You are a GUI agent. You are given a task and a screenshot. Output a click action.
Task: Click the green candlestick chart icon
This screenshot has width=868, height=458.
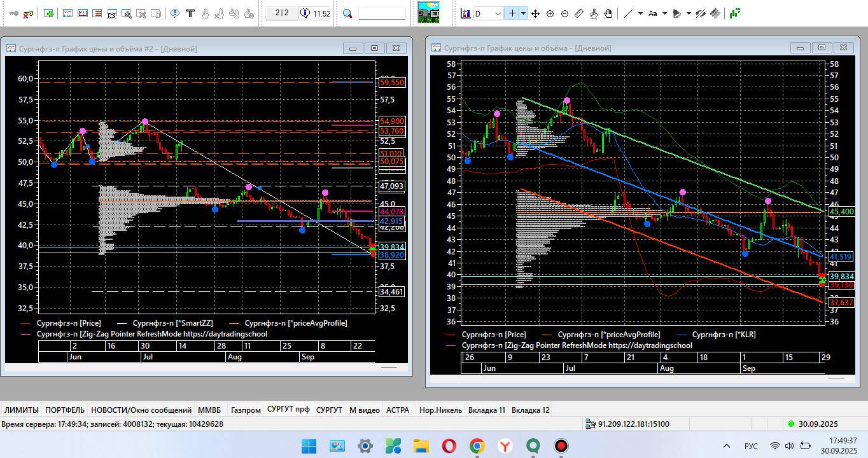click(735, 13)
